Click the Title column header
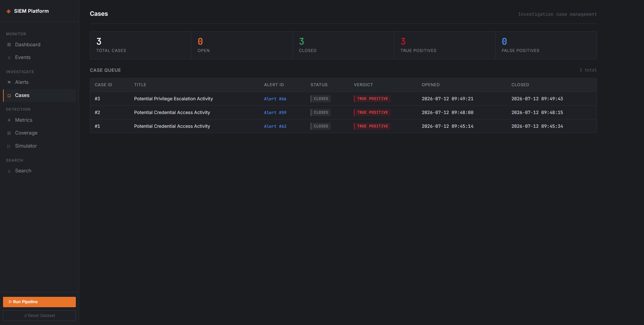Viewport: 644px width, 325px height. 140,85
